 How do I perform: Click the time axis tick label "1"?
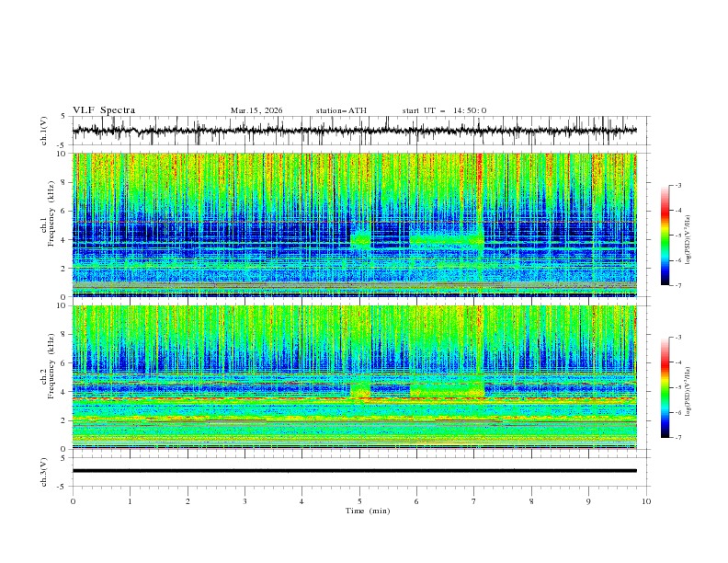(130, 501)
